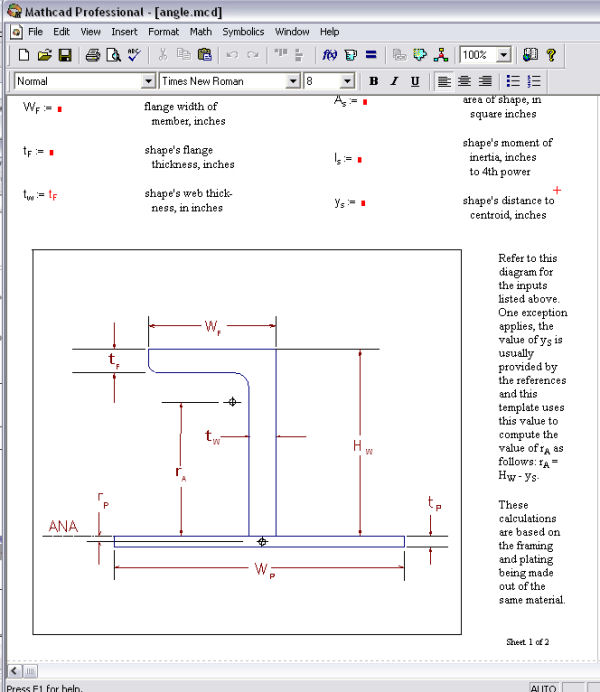Viewport: 600px width, 692px height.
Task: Click the Insert Function f(x) icon
Action: click(x=329, y=55)
